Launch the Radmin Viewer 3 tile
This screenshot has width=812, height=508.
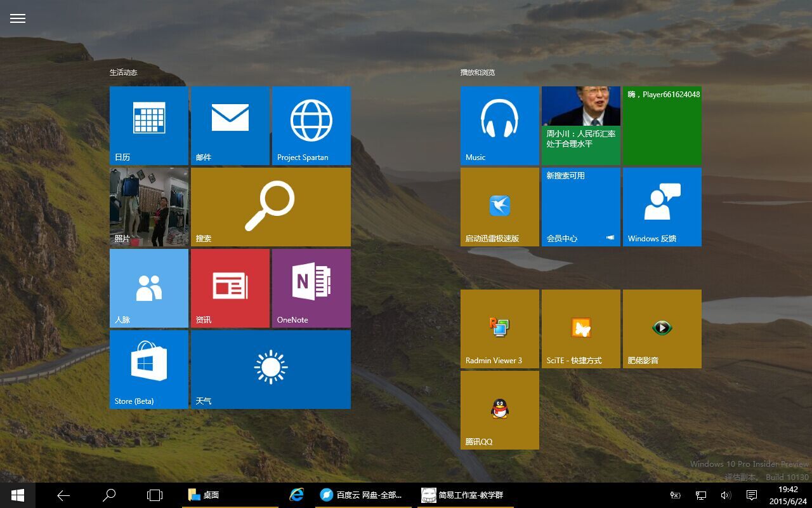pyautogui.click(x=500, y=329)
